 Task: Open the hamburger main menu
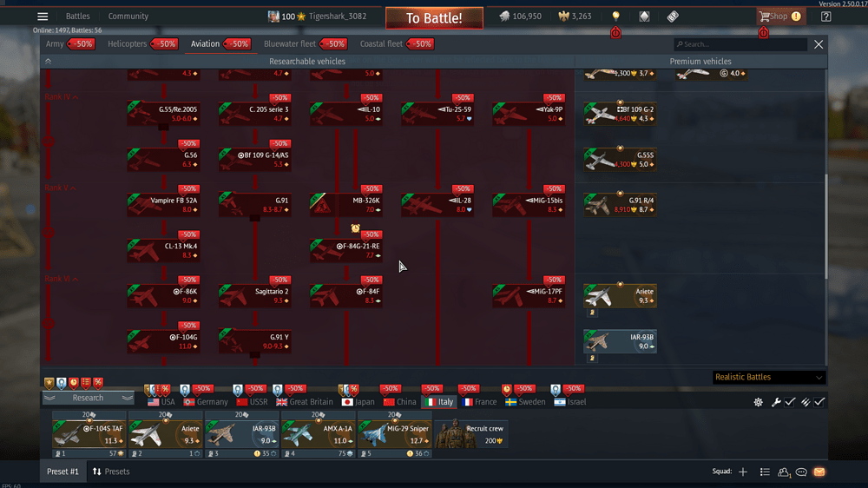(x=43, y=16)
